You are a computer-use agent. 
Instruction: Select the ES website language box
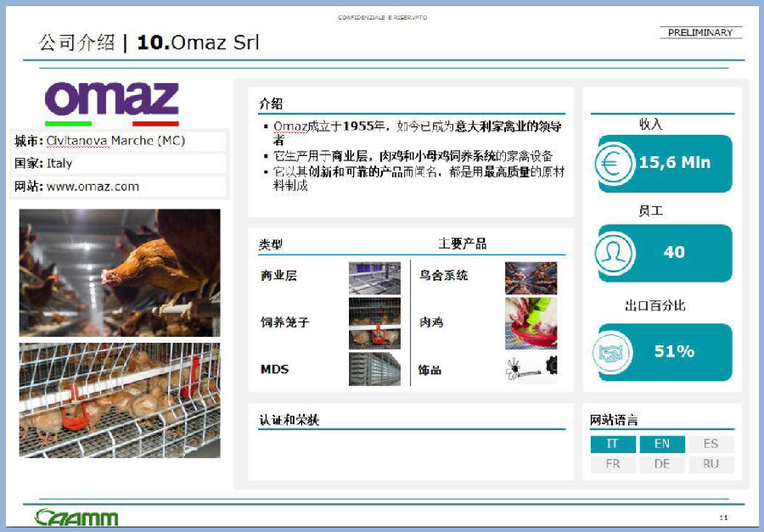pos(711,444)
